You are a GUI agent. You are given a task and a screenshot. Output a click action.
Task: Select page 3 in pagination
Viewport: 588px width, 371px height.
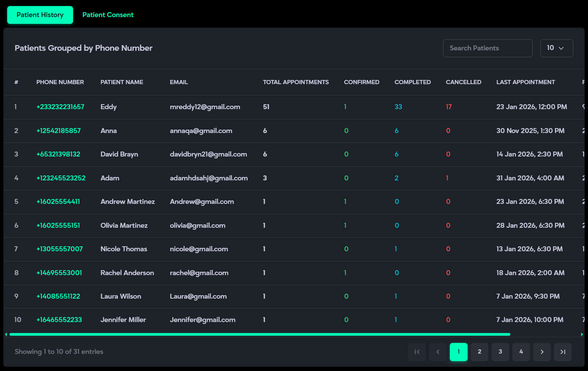click(x=500, y=352)
